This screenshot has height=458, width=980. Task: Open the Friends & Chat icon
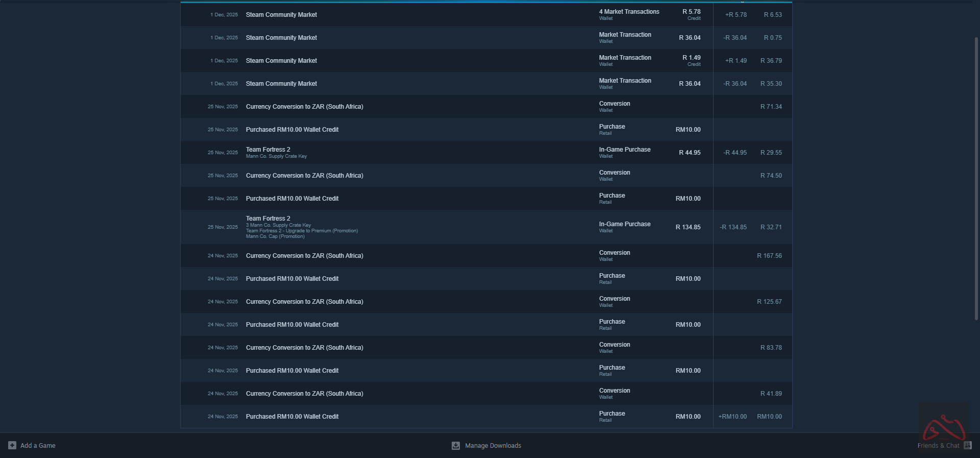click(968, 445)
